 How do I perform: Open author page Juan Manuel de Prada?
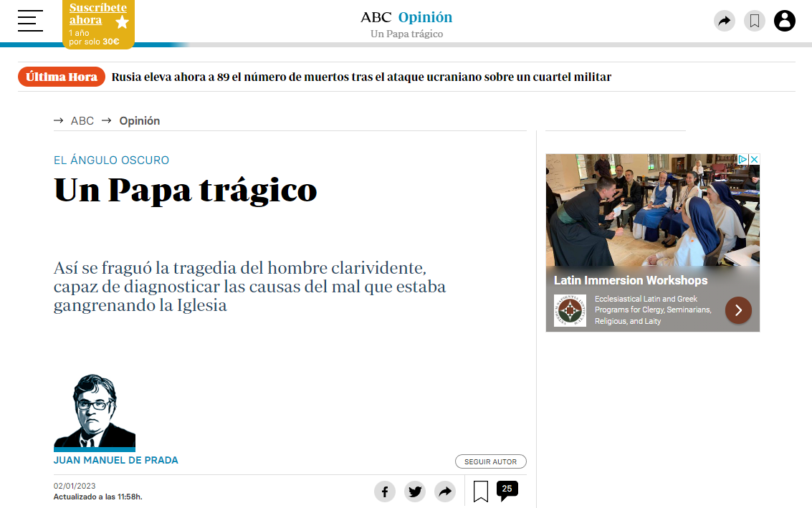pos(116,461)
